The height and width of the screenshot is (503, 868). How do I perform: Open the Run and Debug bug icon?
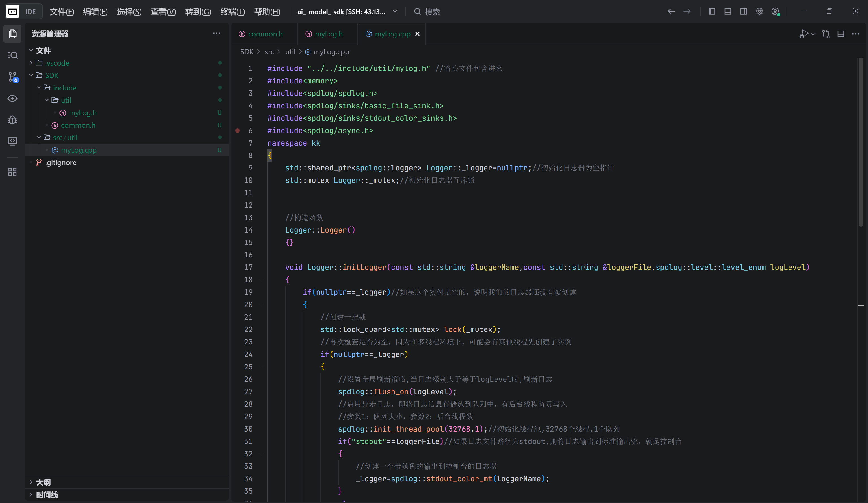point(12,120)
